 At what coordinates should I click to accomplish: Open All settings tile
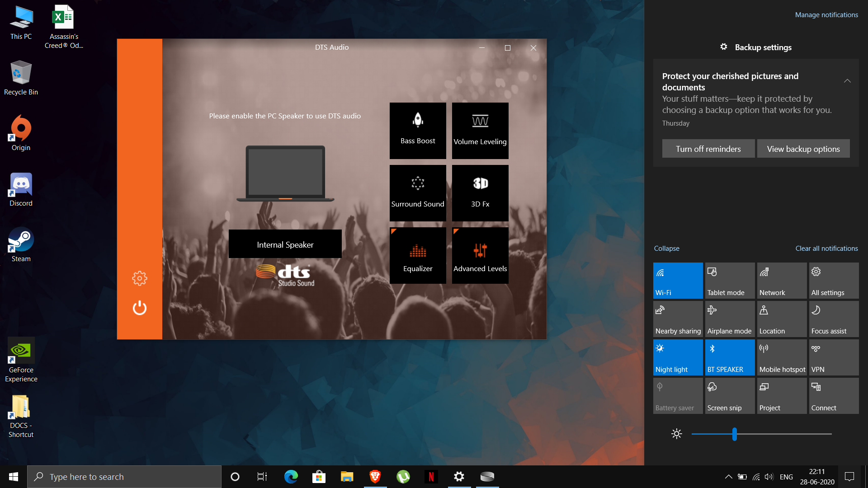(x=834, y=280)
